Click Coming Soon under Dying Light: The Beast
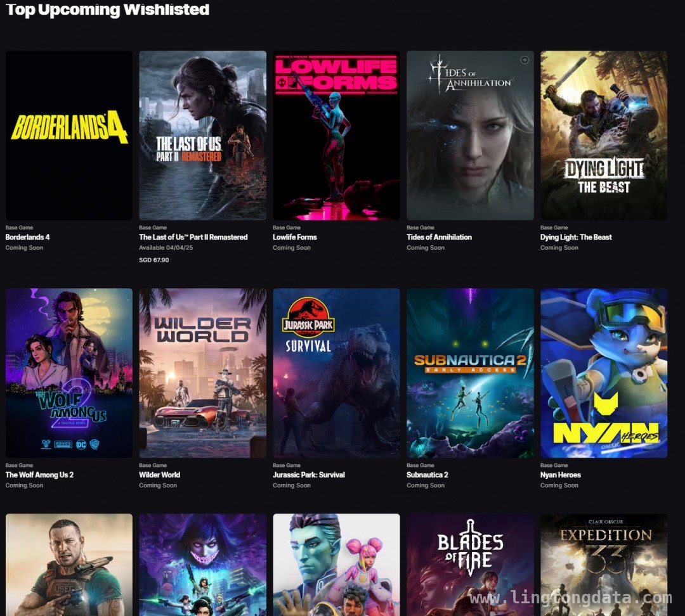Viewport: 685px width, 616px height. [559, 248]
